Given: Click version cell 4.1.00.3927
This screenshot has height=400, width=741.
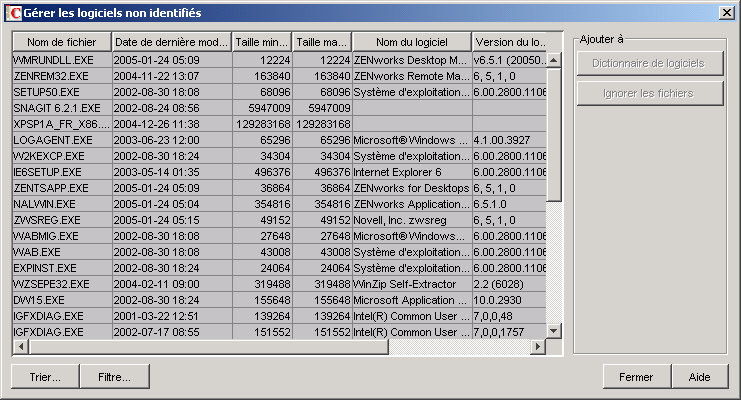Looking at the screenshot, I should point(509,140).
